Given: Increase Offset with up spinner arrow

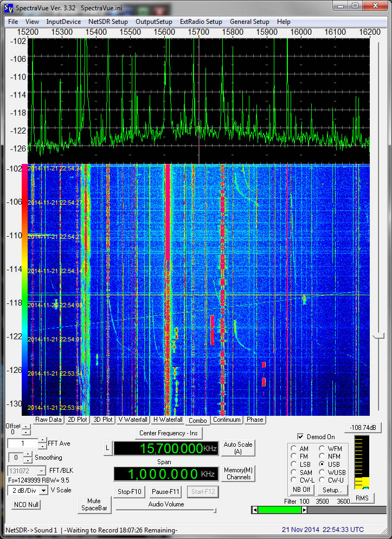Looking at the screenshot, I should click(26, 427).
